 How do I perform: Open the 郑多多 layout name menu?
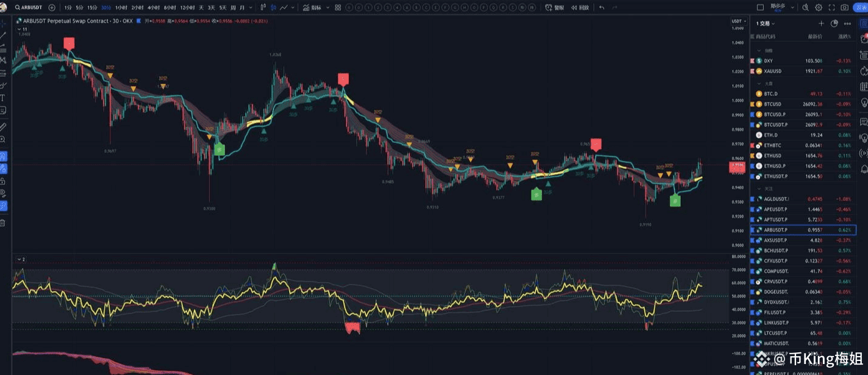[x=777, y=7]
